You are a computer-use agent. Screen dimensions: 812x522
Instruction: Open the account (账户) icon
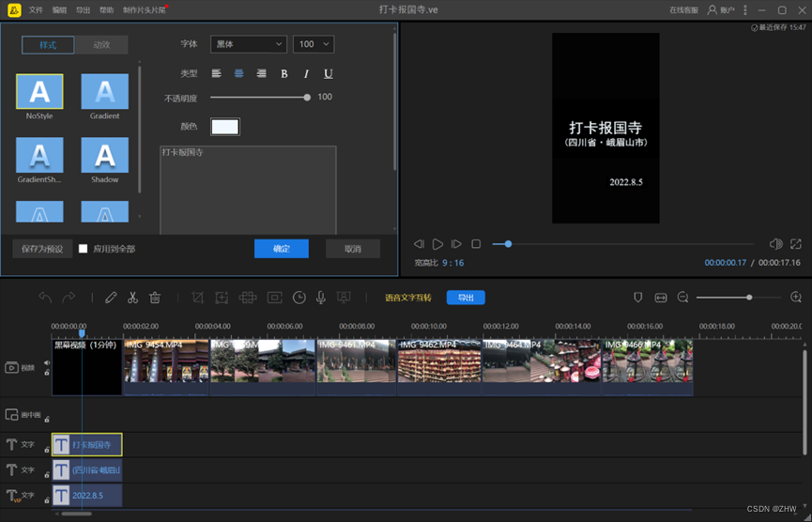(x=713, y=9)
